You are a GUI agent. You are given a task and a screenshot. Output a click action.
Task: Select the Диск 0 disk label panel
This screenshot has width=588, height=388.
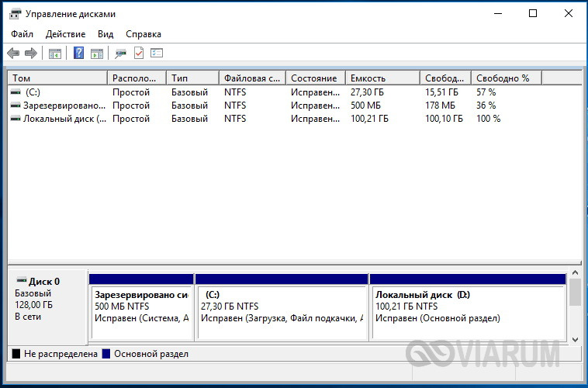tap(47, 307)
